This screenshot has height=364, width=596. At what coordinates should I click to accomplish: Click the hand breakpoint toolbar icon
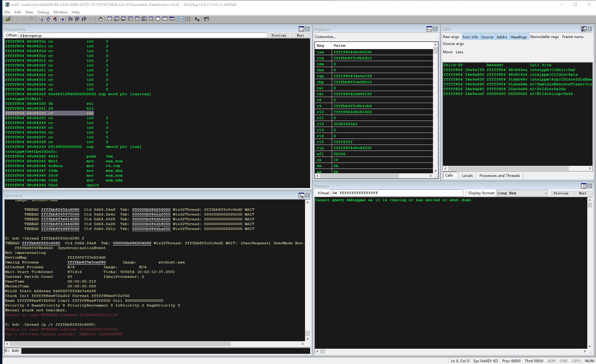point(100,19)
